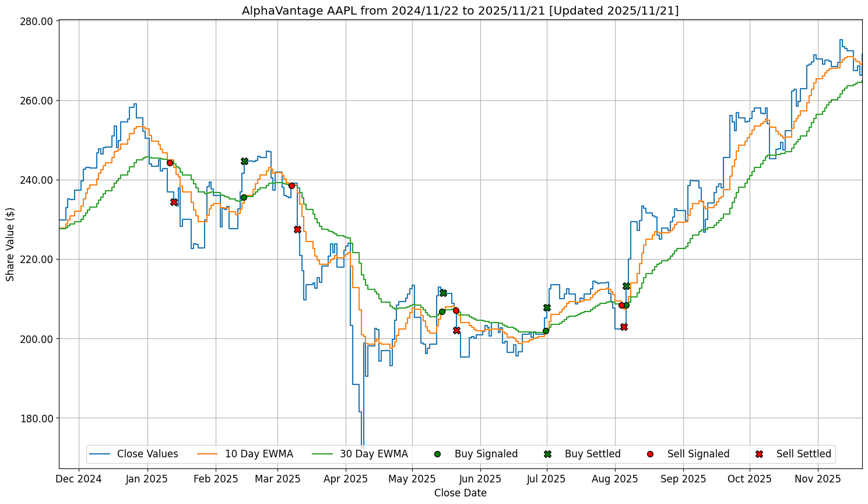Click the Close Date x-axis label
Screen dimensions: 868x504
460,493
